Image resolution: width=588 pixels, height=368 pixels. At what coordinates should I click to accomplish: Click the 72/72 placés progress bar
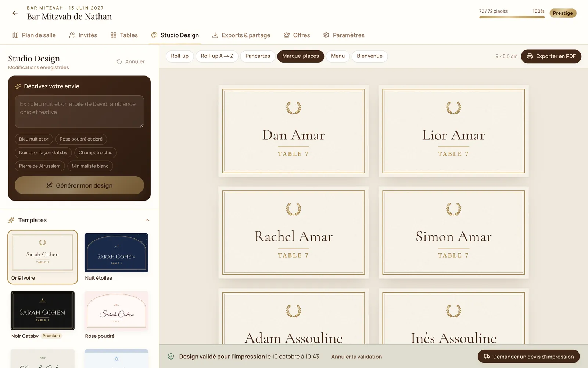coord(512,17)
